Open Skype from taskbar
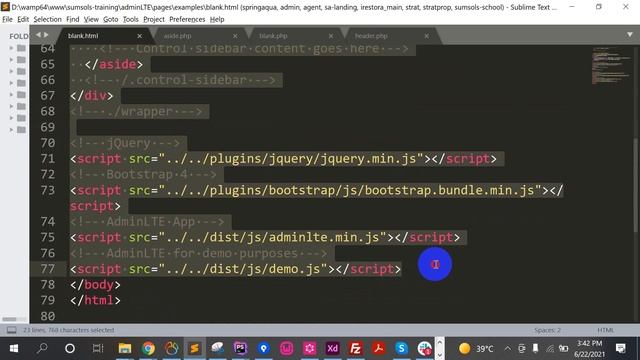The image size is (640, 360). pos(402,348)
